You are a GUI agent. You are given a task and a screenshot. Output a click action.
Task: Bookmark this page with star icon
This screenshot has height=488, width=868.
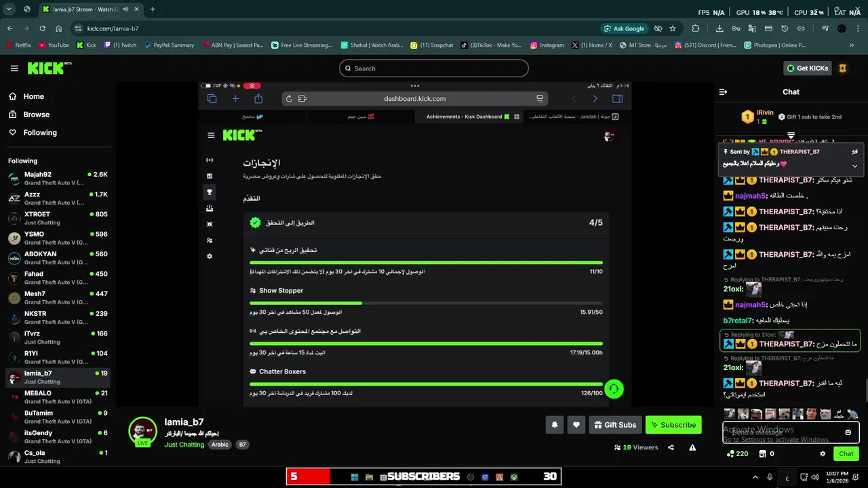click(x=673, y=28)
